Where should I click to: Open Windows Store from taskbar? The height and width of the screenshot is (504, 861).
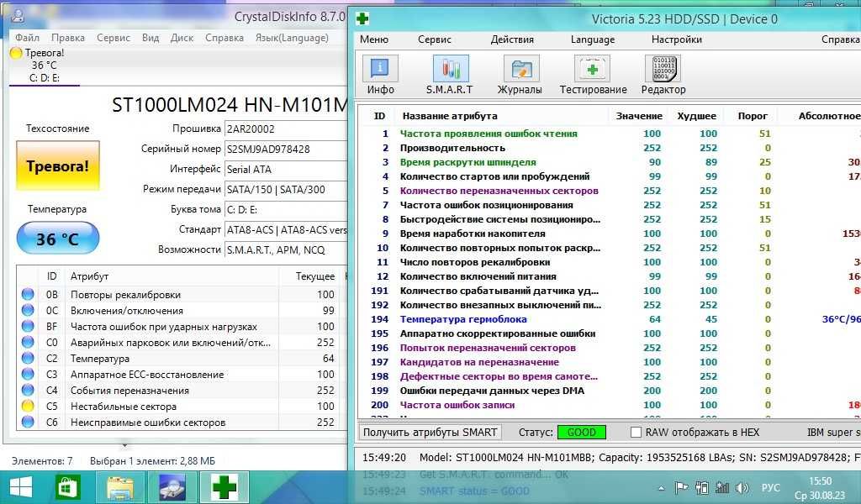pos(68,487)
